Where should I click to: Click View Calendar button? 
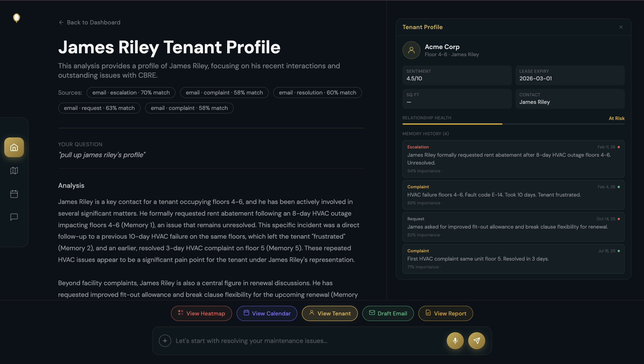click(267, 313)
